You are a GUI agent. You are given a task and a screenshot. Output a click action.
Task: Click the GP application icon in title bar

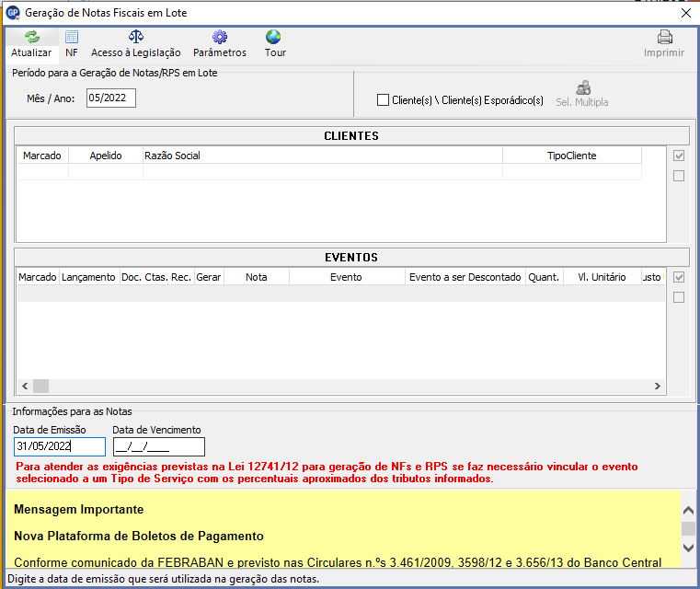[13, 13]
